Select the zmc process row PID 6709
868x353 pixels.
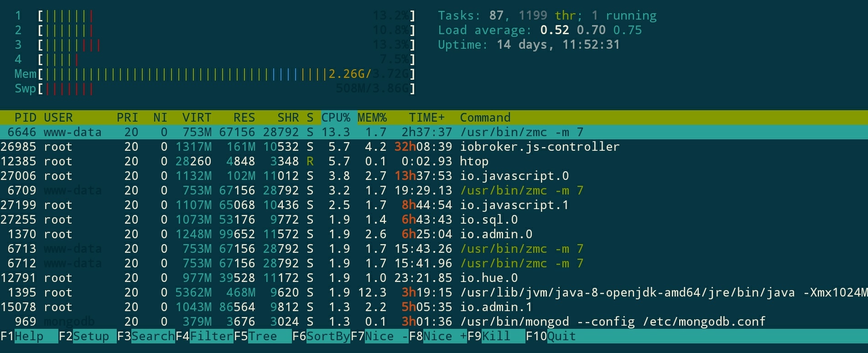pos(434,190)
